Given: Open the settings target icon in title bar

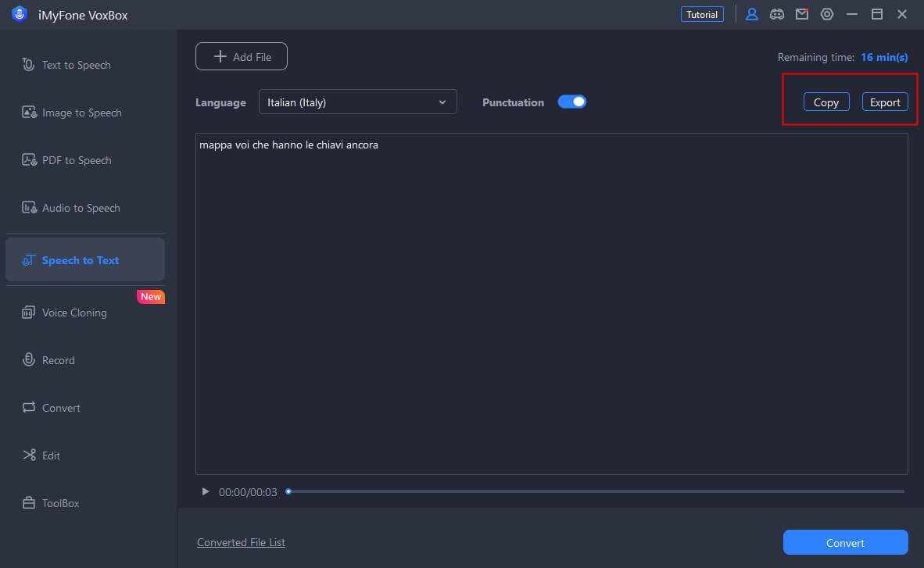Looking at the screenshot, I should (827, 14).
